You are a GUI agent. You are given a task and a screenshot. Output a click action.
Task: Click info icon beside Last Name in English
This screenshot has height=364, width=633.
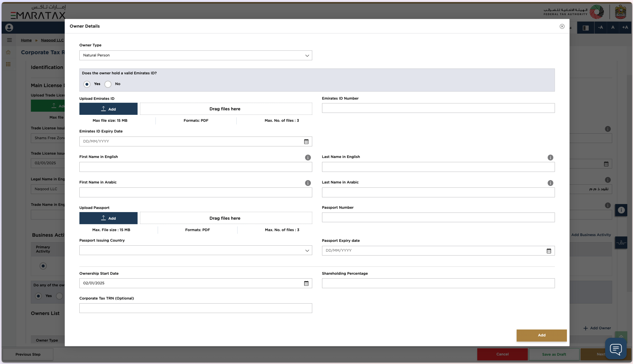550,158
